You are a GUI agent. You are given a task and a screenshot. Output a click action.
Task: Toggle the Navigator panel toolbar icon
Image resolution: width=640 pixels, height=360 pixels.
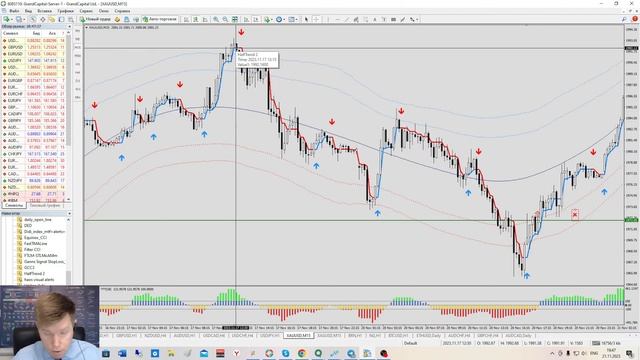pos(51,19)
